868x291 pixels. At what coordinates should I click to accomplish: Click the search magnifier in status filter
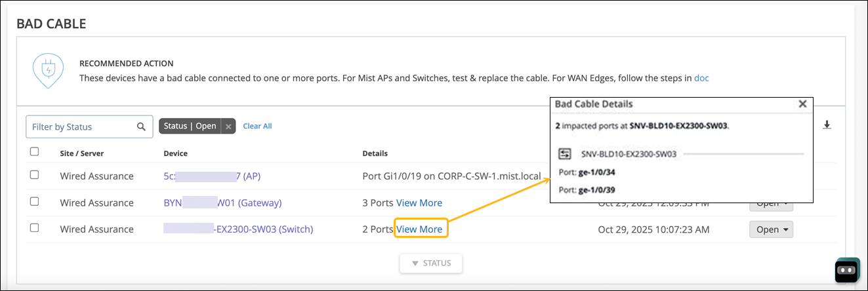point(141,126)
